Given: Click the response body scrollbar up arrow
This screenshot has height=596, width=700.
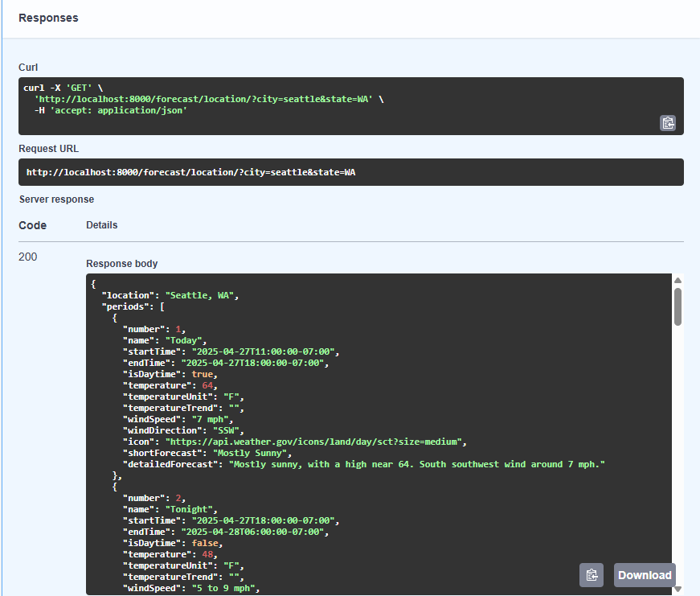Looking at the screenshot, I should tap(677, 280).
